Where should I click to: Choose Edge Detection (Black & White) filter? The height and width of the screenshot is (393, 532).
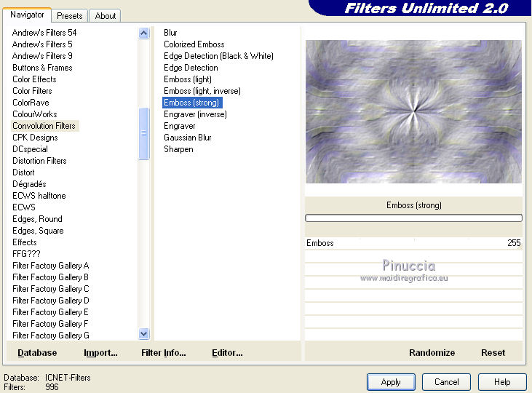218,55
